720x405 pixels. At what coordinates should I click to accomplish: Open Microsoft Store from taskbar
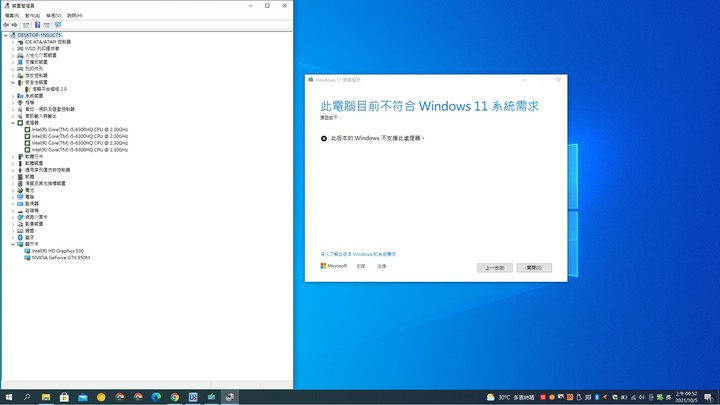(64, 397)
